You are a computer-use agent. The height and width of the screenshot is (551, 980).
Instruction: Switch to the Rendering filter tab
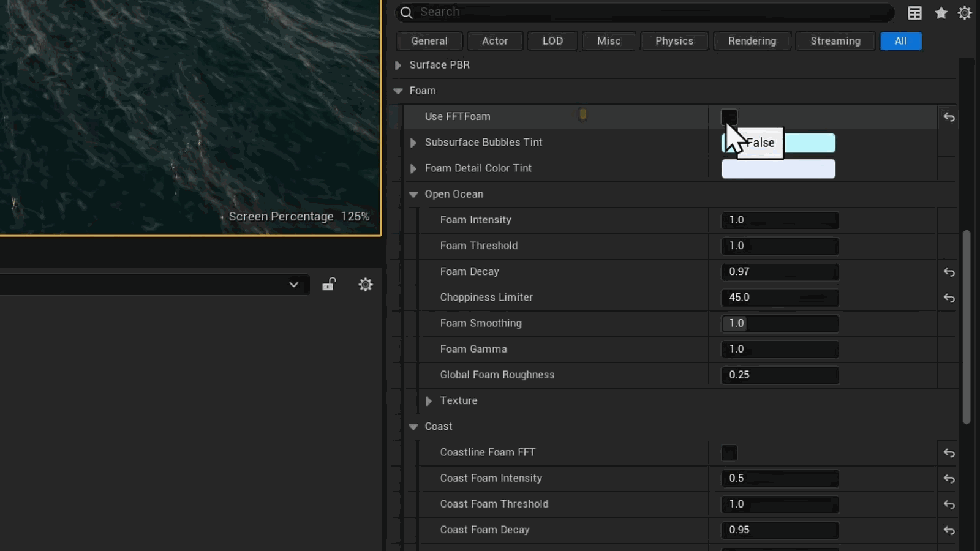(752, 41)
